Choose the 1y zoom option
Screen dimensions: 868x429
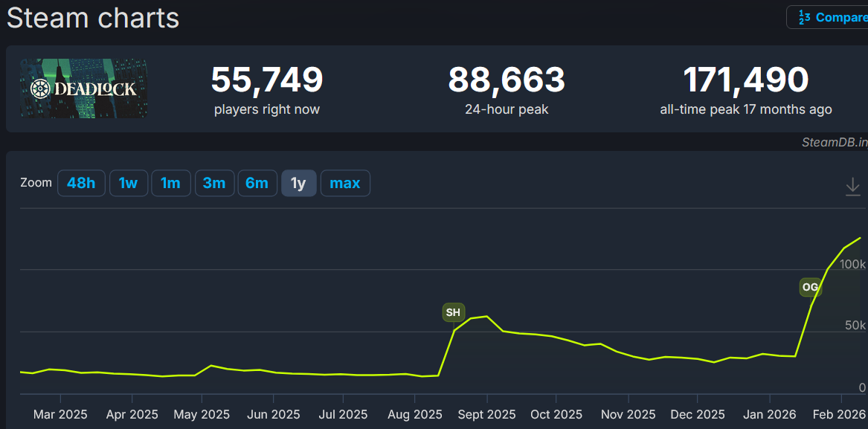(299, 183)
